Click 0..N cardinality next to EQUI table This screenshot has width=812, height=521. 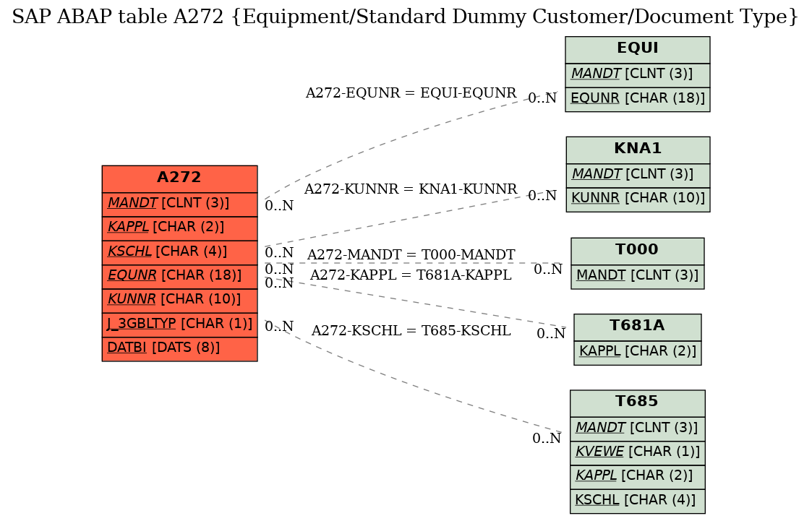coord(542,98)
